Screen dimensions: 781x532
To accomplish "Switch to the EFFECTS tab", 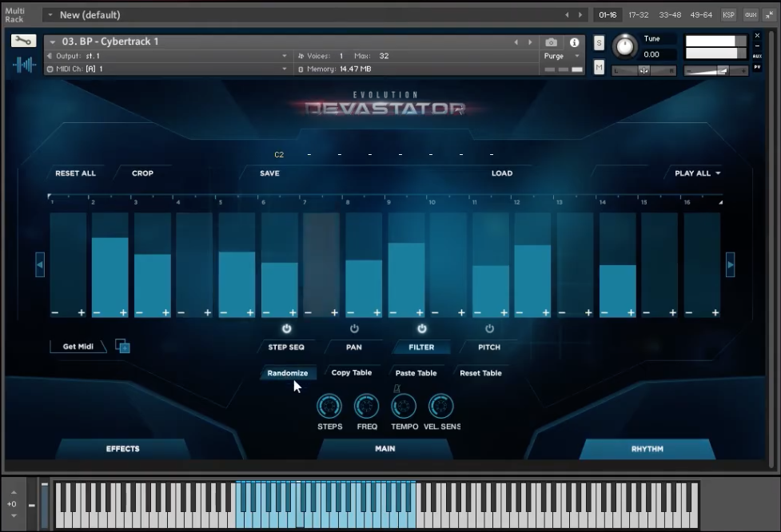I will pyautogui.click(x=122, y=449).
